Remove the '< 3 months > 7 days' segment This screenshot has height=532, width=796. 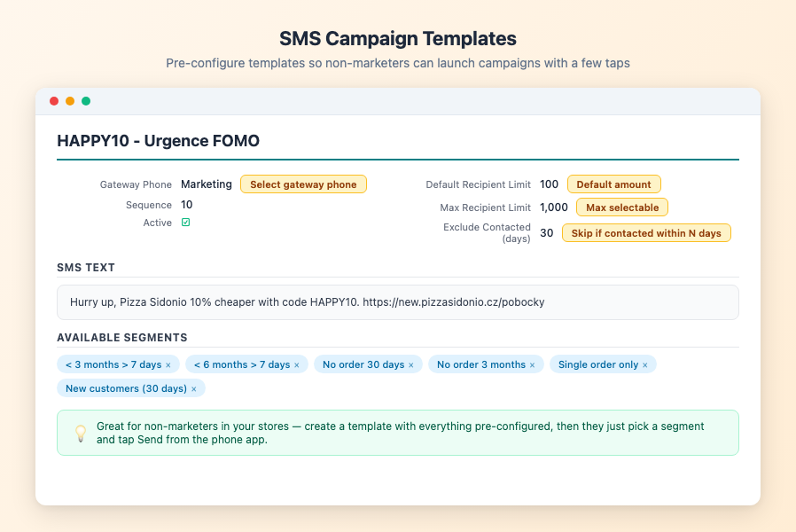168,365
